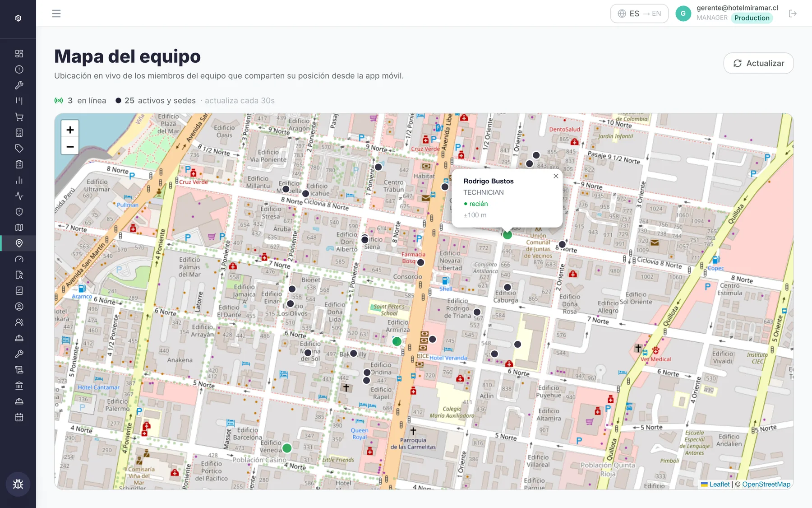Click the live broadcast icon beside '3 en línea'
The width and height of the screenshot is (812, 508).
59,101
